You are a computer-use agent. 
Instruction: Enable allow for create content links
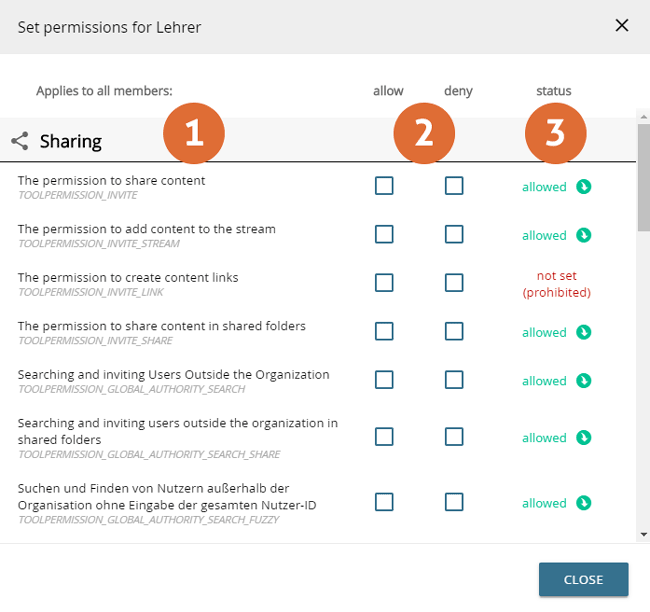pos(384,283)
